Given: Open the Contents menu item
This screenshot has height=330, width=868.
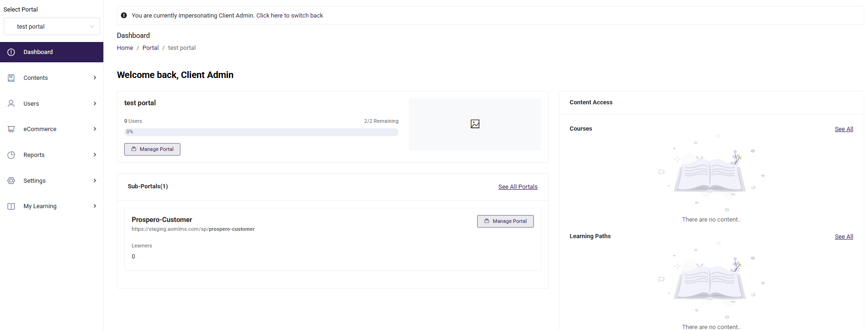Looking at the screenshot, I should tap(52, 78).
